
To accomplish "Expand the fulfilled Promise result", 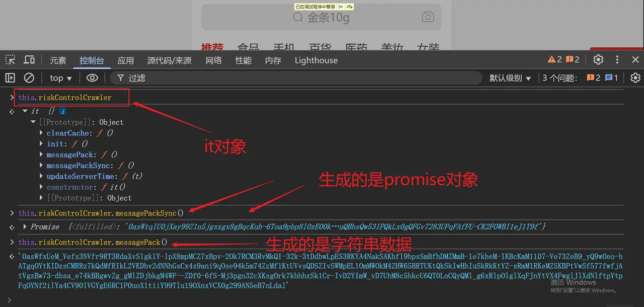I will click(25, 226).
